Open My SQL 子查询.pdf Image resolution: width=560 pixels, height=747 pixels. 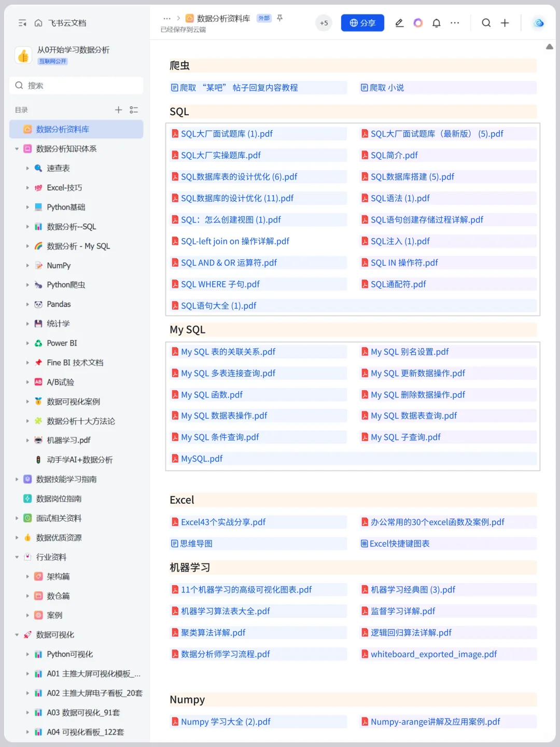click(405, 437)
